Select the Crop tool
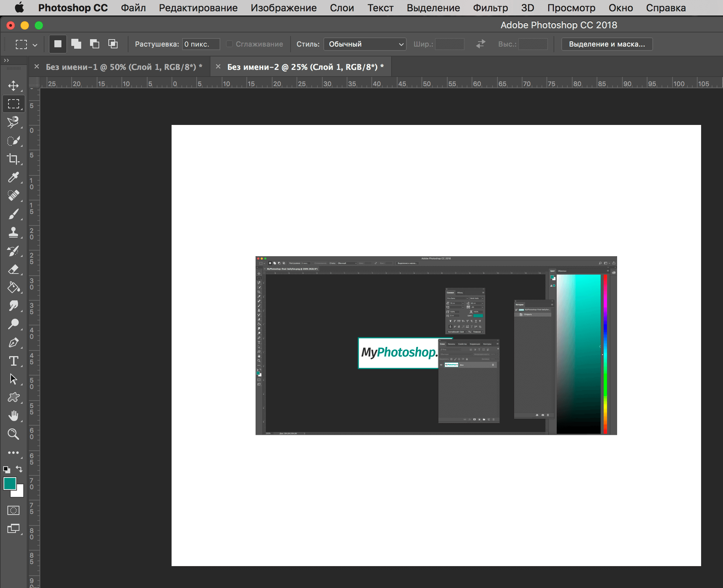The width and height of the screenshot is (723, 588). (13, 159)
